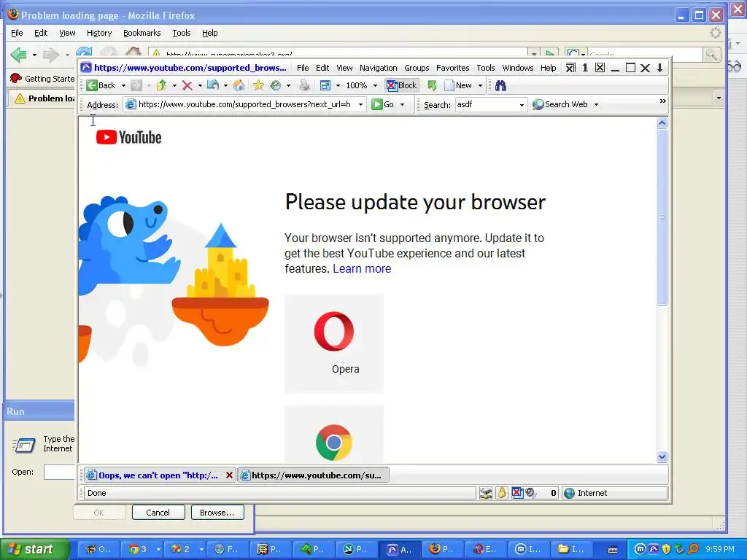Click the Home page icon

point(239,85)
